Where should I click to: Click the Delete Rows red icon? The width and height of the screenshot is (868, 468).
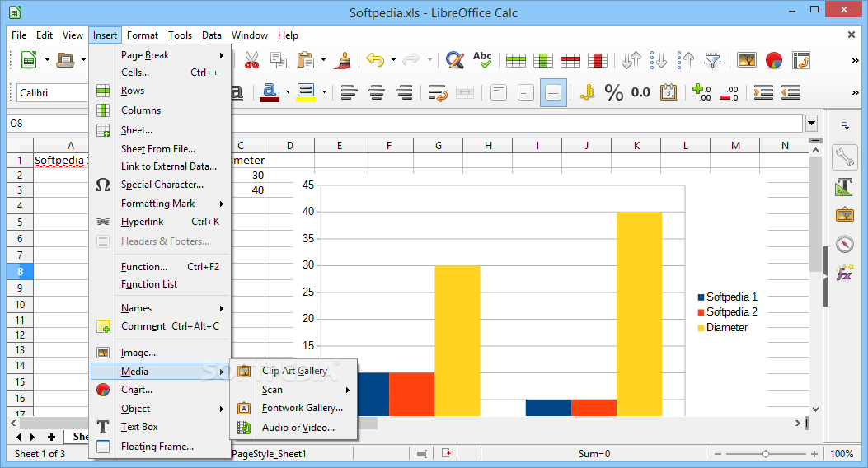570,60
